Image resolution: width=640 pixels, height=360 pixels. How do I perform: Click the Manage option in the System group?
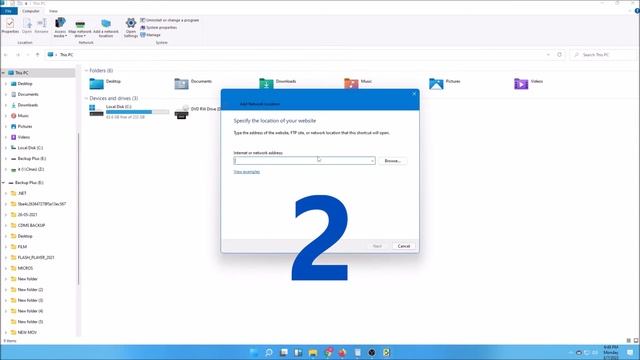point(150,35)
